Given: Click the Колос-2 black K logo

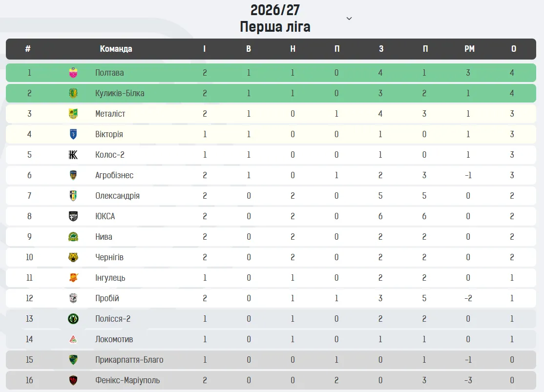Looking at the screenshot, I should (x=73, y=155).
